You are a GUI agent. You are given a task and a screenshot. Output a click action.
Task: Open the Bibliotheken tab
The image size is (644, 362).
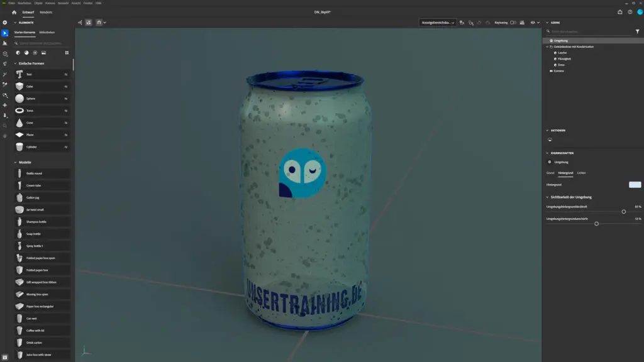[x=47, y=33]
